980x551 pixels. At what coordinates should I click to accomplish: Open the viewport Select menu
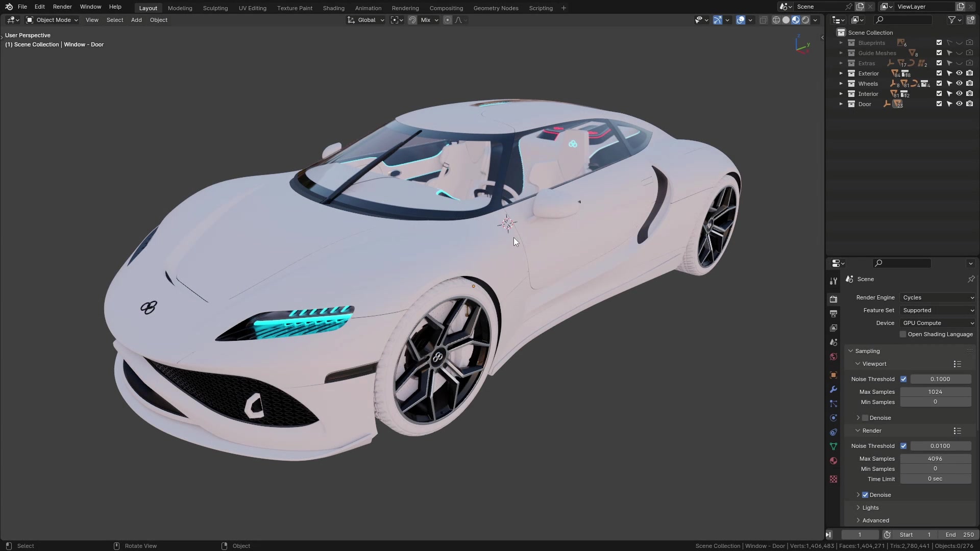(x=115, y=20)
